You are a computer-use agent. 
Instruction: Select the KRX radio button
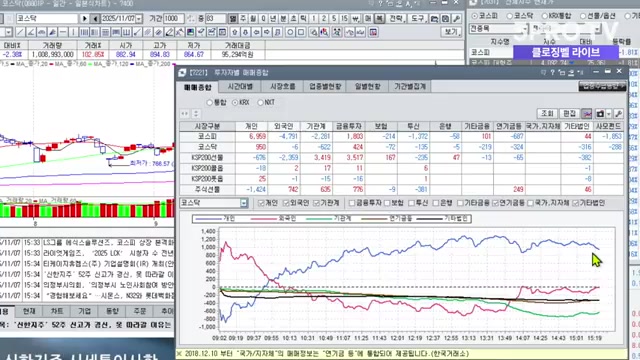click(x=235, y=102)
